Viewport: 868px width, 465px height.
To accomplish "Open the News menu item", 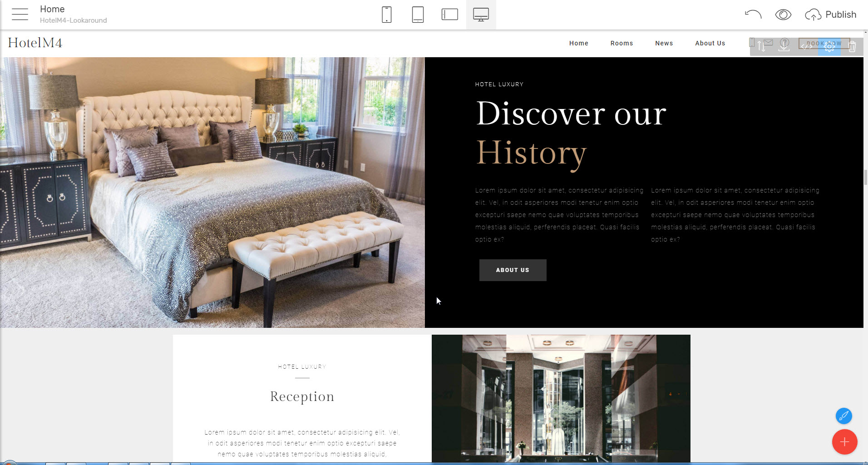I will coord(664,43).
